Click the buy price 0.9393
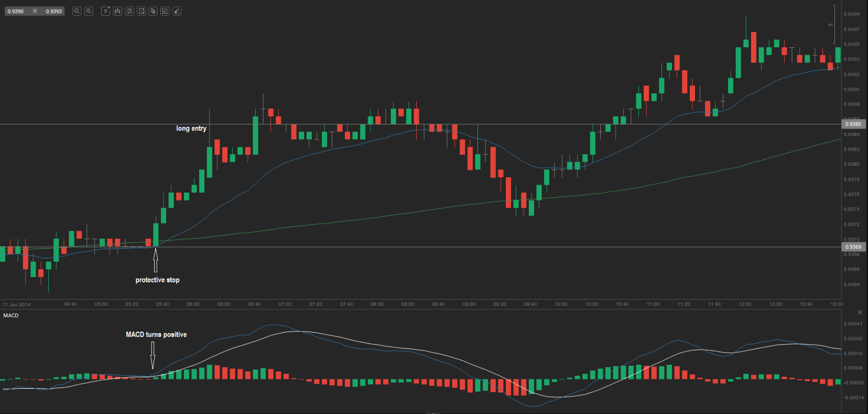Image resolution: width=868 pixels, height=414 pixels. (x=53, y=11)
